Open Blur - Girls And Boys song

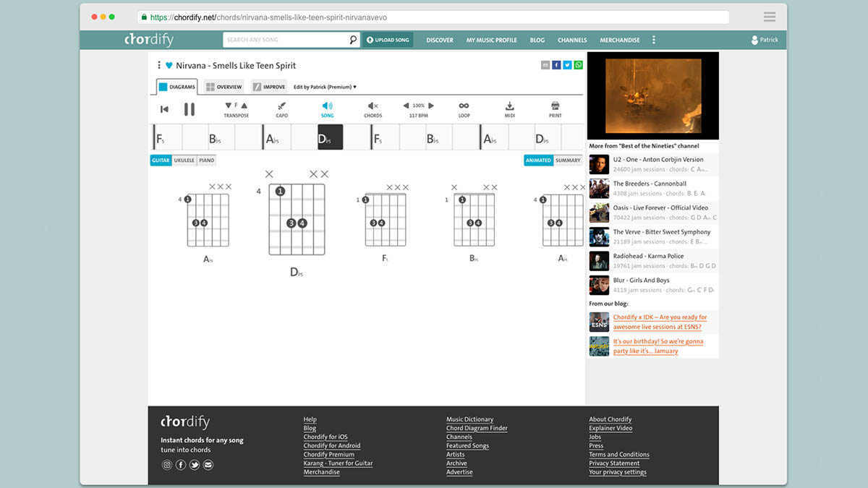pos(653,285)
